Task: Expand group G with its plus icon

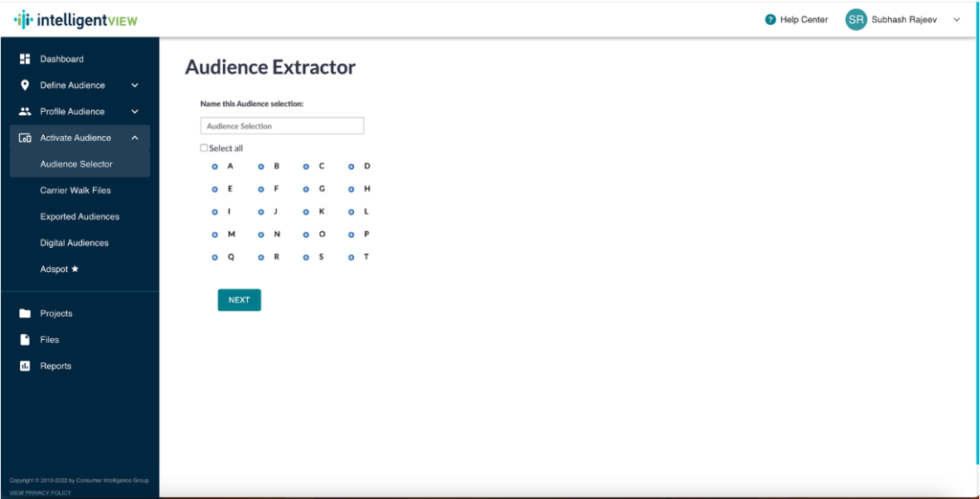Action: pyautogui.click(x=306, y=189)
